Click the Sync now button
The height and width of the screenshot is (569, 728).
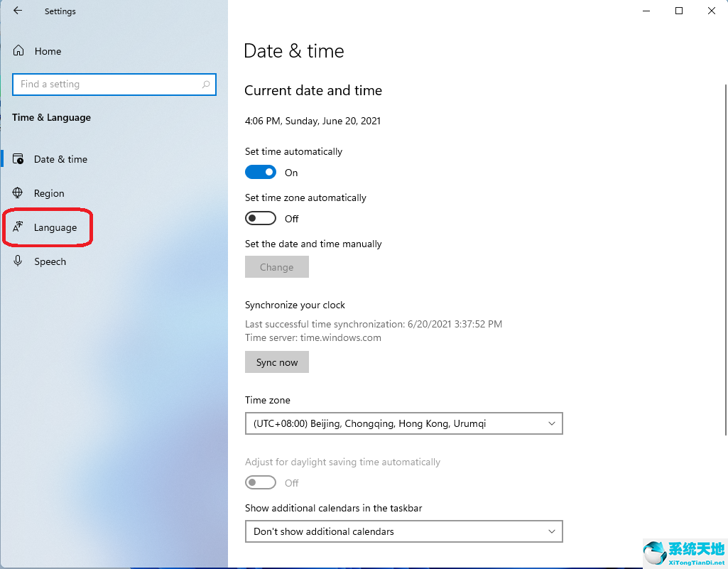click(276, 362)
